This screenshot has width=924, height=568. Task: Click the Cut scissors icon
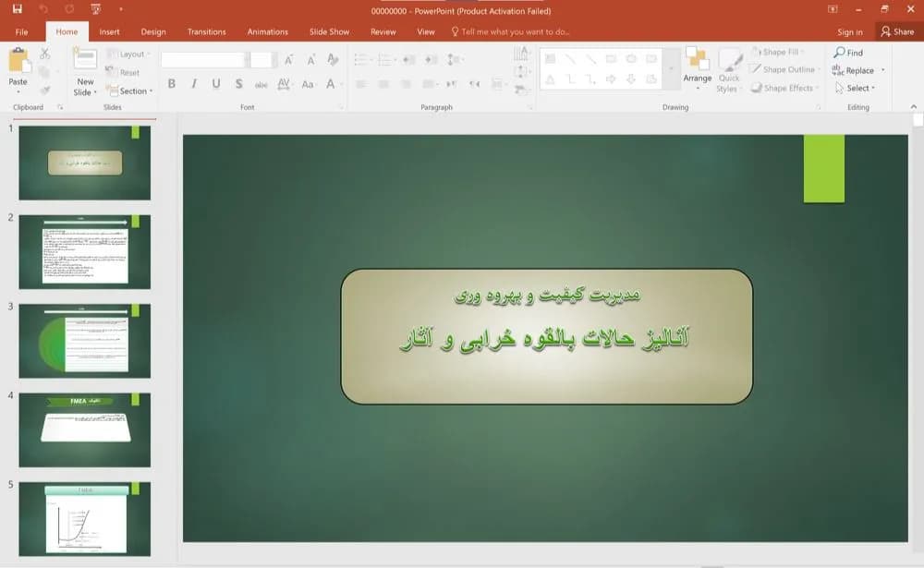click(44, 54)
